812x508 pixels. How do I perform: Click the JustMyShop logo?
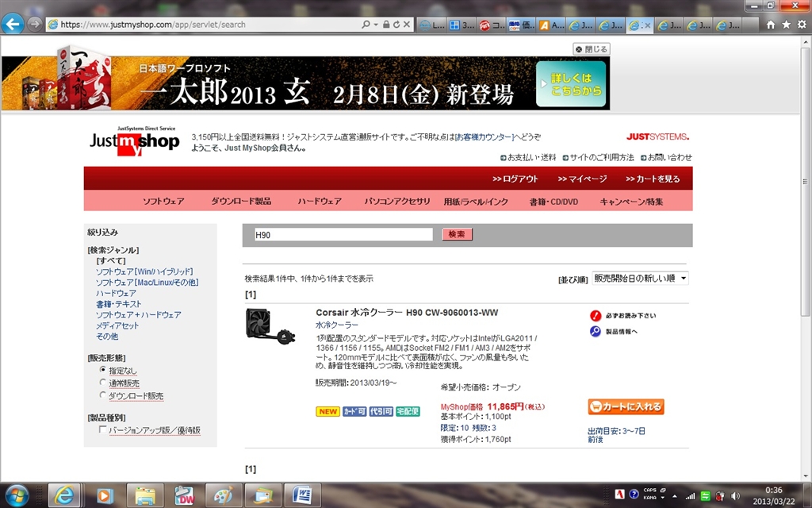coord(134,140)
